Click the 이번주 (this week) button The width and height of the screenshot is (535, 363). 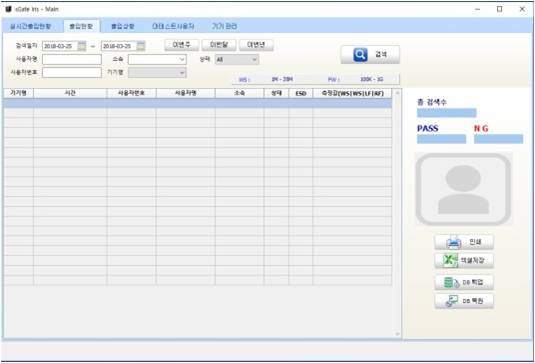(x=182, y=45)
